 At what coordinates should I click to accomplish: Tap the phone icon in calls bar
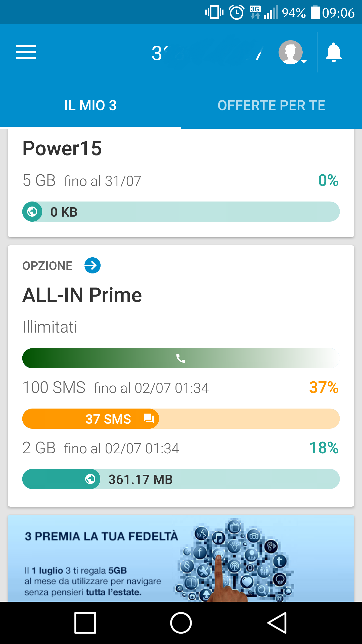180,358
